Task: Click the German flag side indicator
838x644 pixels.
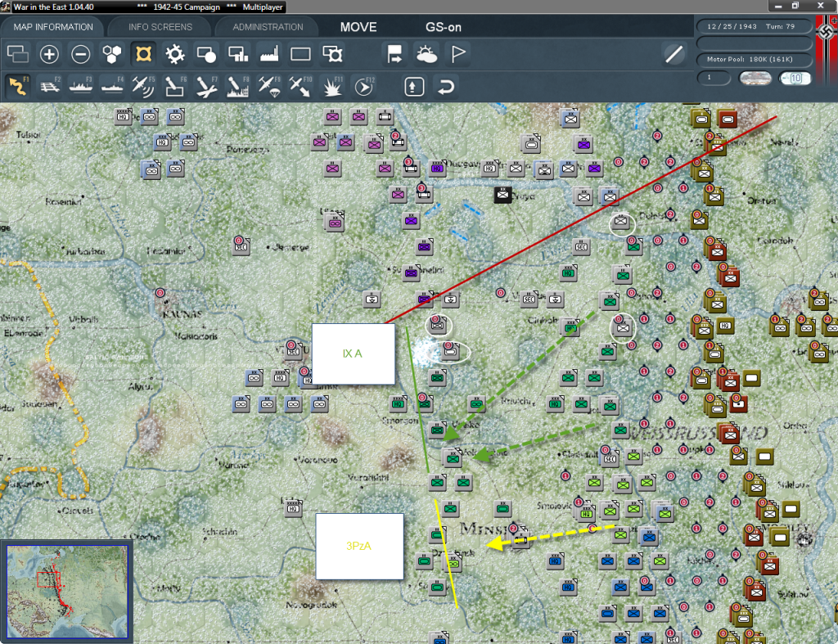Action: pyautogui.click(x=827, y=51)
